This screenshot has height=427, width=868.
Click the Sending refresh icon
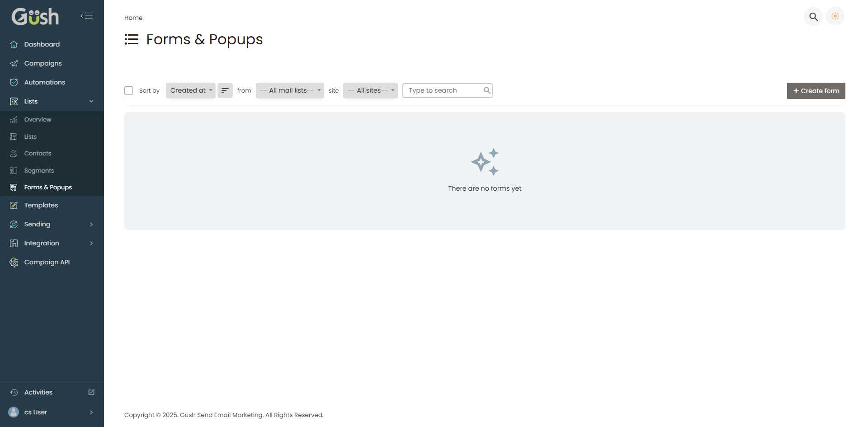14,224
